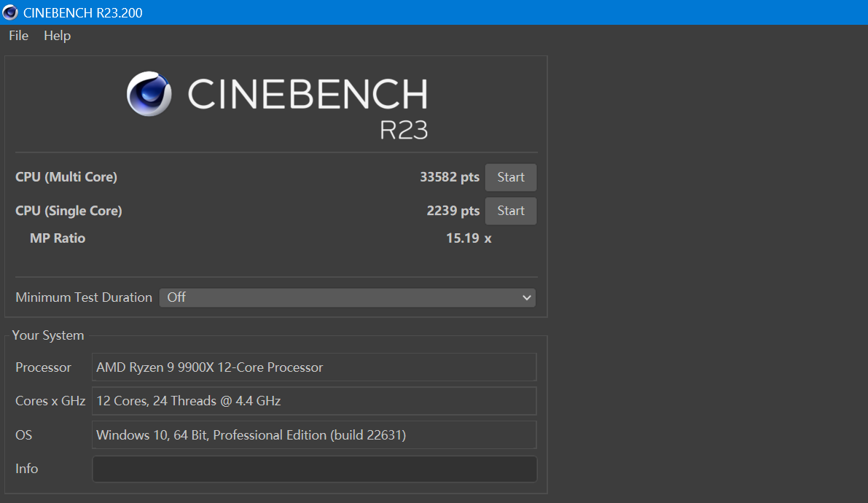Click the 15.19 x ratio value
868x503 pixels.
[x=469, y=238]
